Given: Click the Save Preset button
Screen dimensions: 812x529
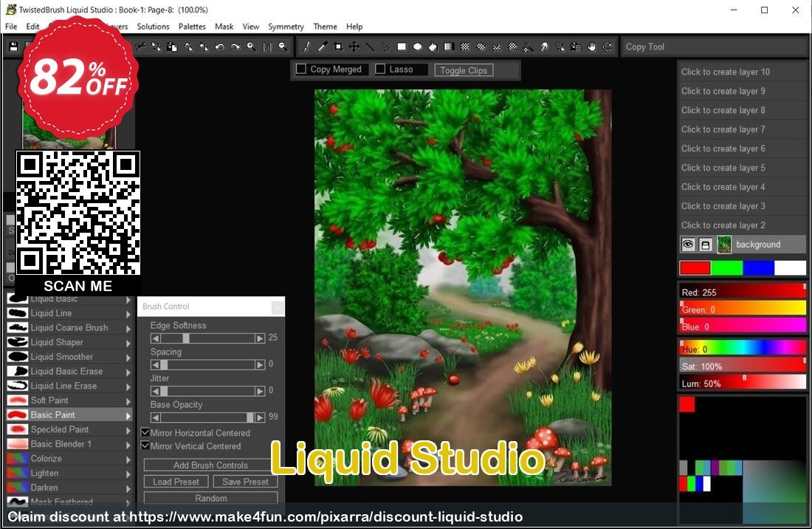Looking at the screenshot, I should (246, 481).
